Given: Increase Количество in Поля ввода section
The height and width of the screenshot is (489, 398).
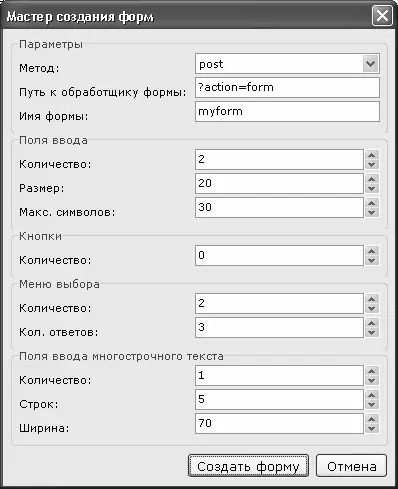Looking at the screenshot, I should click(372, 155).
